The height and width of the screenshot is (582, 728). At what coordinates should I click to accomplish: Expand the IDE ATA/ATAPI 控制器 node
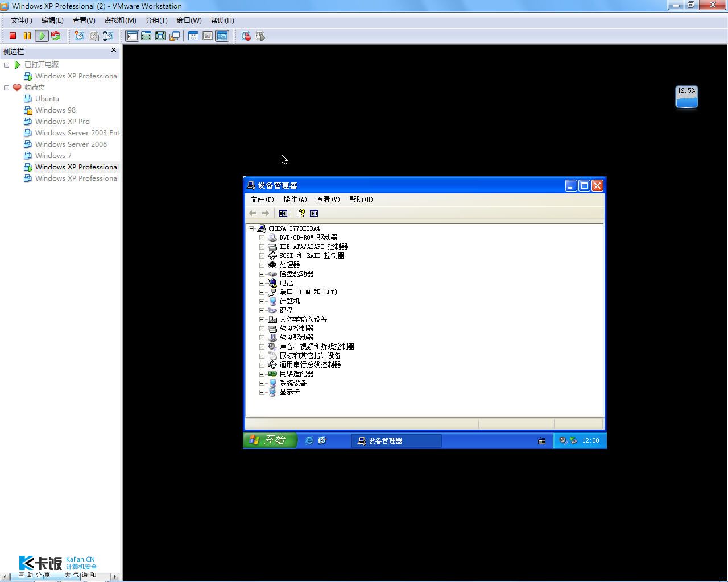[262, 247]
